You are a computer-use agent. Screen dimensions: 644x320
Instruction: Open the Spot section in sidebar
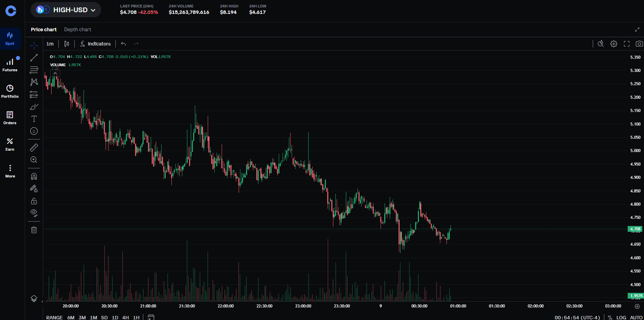click(x=10, y=38)
